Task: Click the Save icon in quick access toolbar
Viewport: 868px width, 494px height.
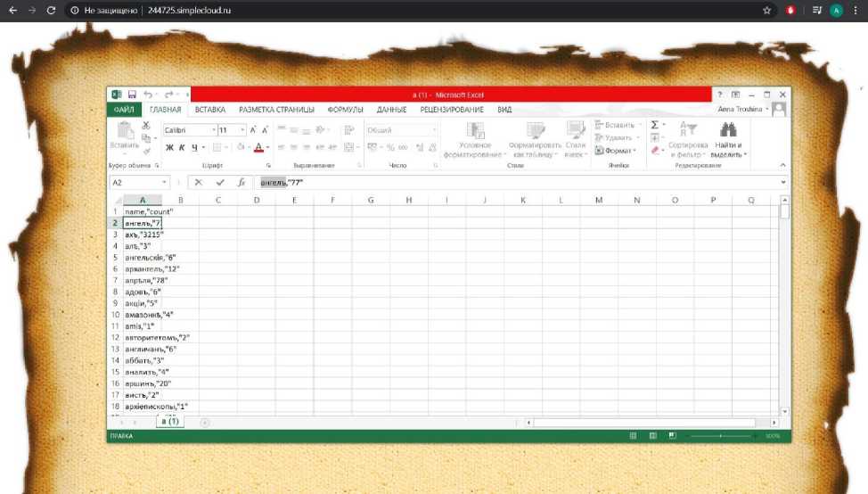Action: tap(132, 95)
